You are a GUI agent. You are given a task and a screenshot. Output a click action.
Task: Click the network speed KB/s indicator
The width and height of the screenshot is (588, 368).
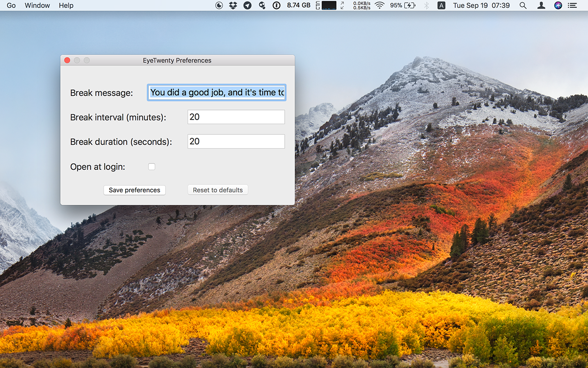pos(362,6)
